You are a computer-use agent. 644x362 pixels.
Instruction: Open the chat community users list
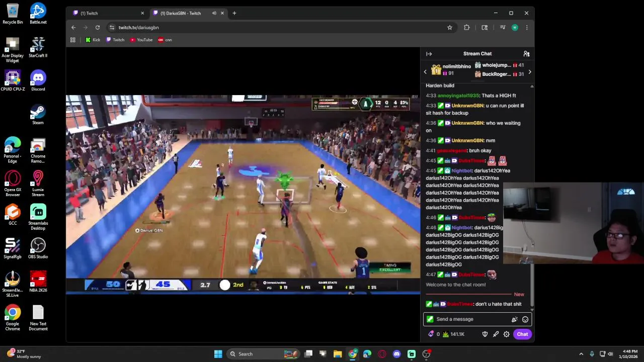(x=526, y=54)
